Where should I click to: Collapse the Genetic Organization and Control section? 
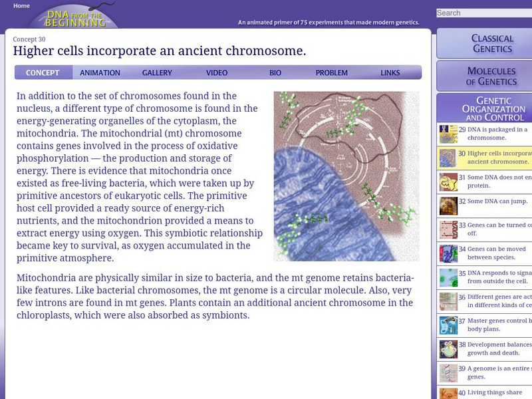coord(485,108)
